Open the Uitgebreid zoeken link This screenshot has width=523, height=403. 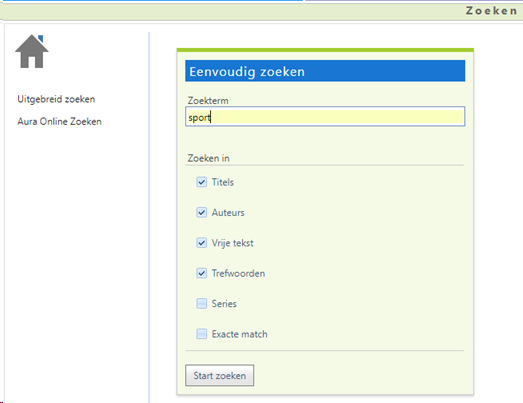pos(56,99)
